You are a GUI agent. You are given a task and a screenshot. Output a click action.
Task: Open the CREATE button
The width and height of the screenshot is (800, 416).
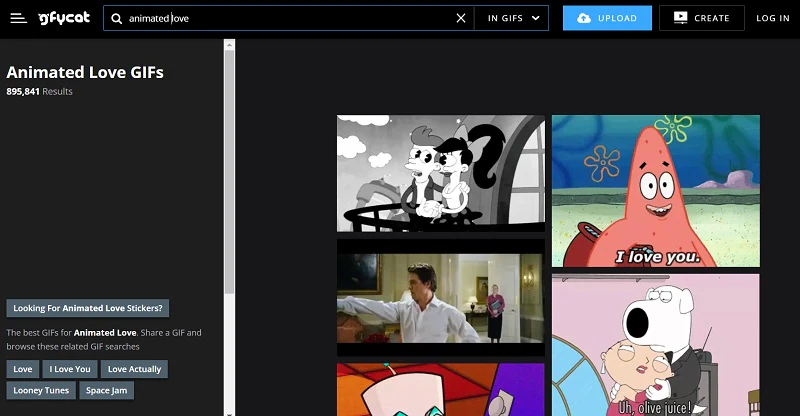click(x=702, y=18)
